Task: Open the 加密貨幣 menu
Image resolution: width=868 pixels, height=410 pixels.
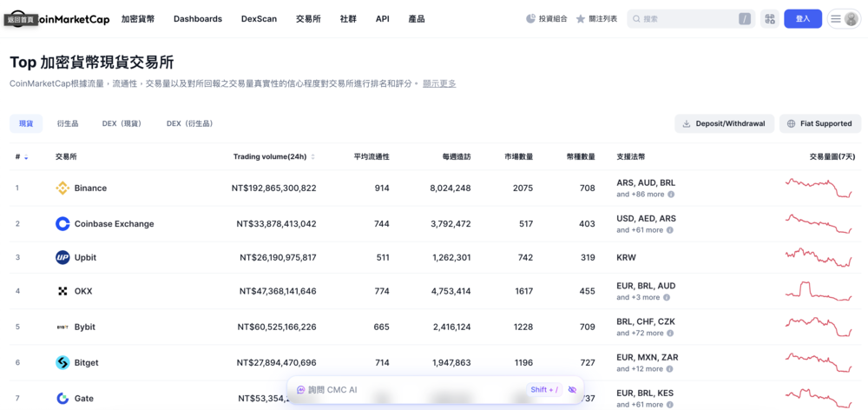Action: tap(138, 19)
